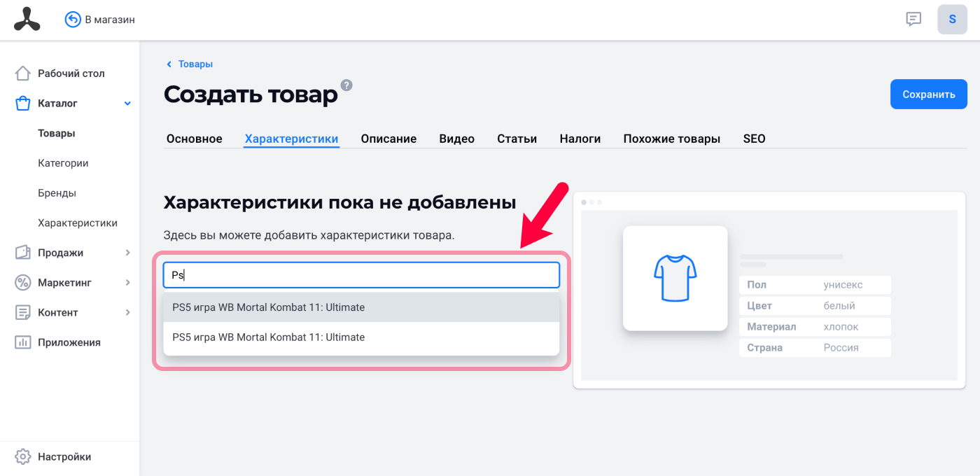Click the characteristics search input field
This screenshot has width=980, height=476.
(361, 275)
